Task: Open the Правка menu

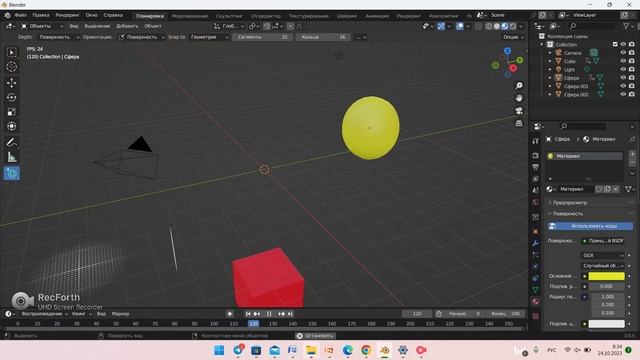Action: [41, 15]
